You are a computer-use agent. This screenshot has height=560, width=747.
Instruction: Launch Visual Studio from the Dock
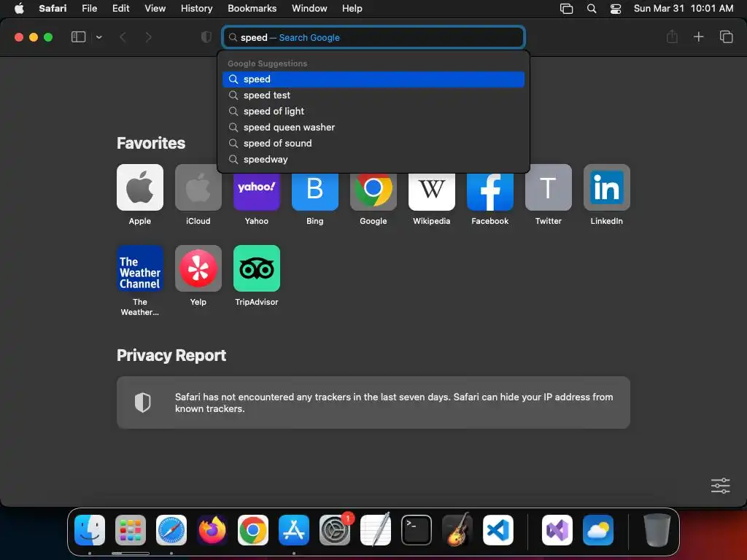click(x=557, y=529)
